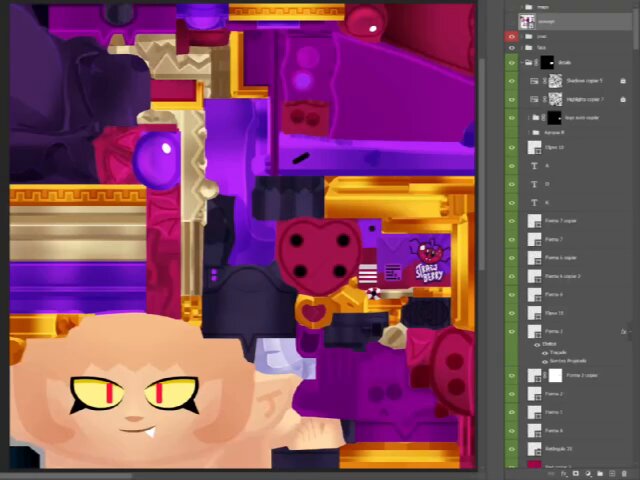Viewport: 640px width, 480px height.
Task: Collapse the fx effects on Forma 3
Action: (631, 332)
